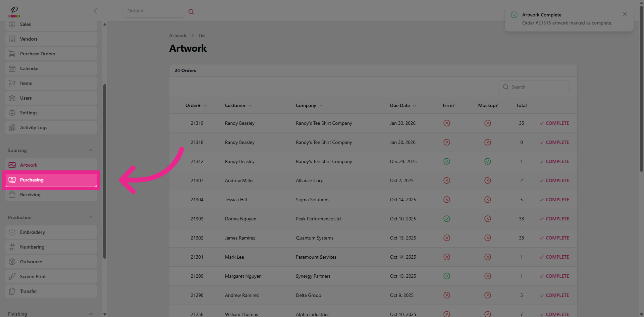Click the Vendors building icon
The width and height of the screenshot is (644, 317).
[12, 39]
